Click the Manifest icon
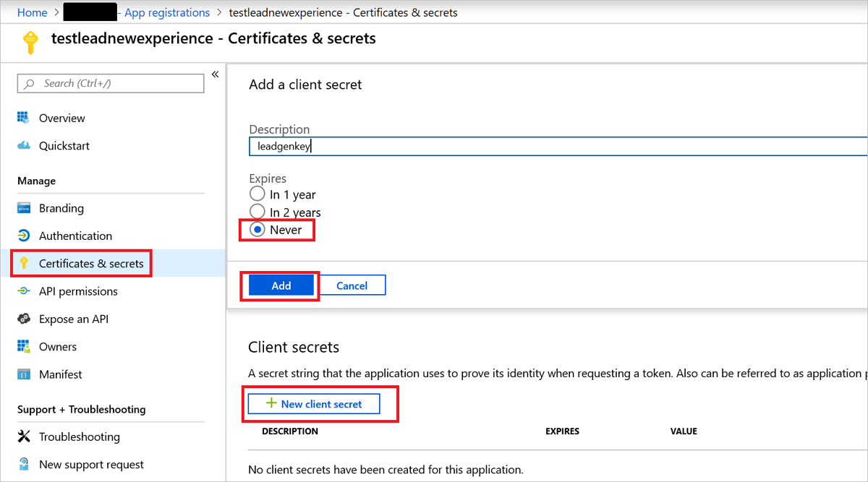868x482 pixels. click(24, 374)
